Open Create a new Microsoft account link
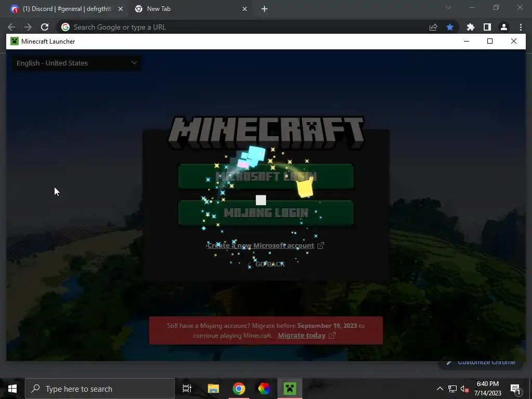 265,245
